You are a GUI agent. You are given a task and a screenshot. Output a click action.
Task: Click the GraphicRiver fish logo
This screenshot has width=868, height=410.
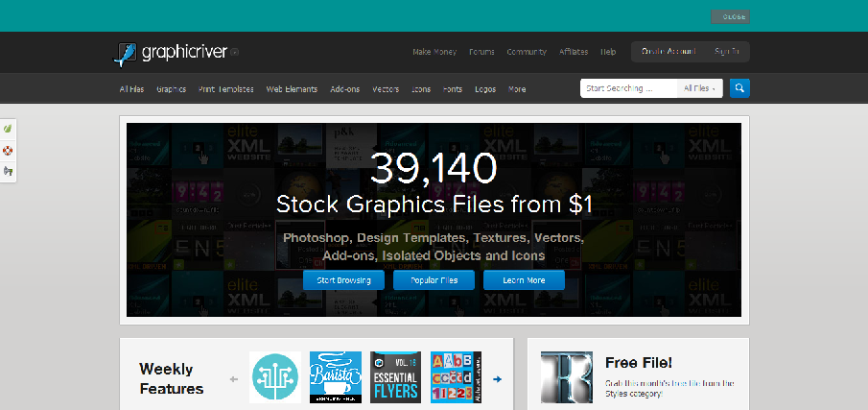(x=125, y=55)
